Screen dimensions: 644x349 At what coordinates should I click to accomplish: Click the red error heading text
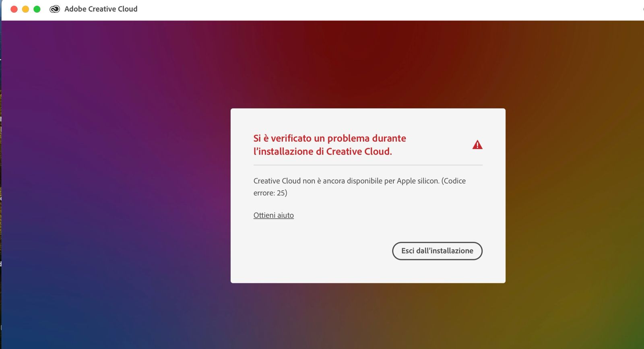point(330,145)
